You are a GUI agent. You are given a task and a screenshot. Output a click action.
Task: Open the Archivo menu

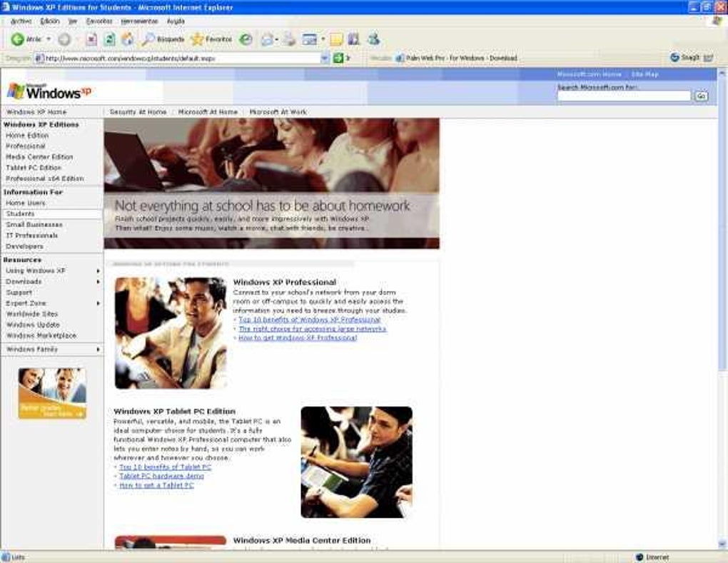(x=21, y=21)
